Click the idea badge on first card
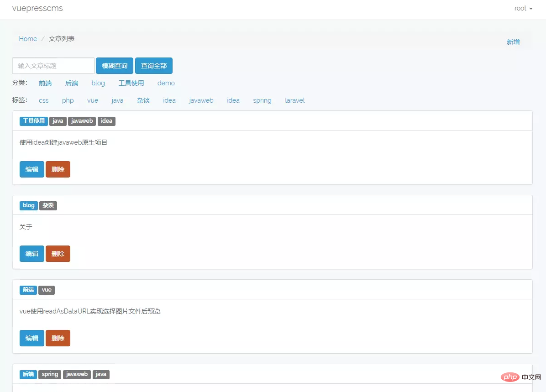Screen dimensions: 546x392 point(106,121)
